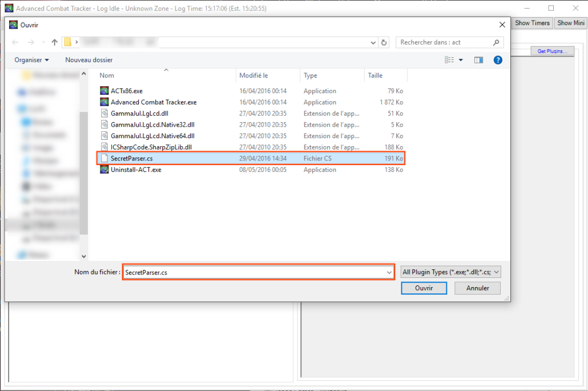Viewport: 588px width, 391px height.
Task: Select ICSharpCode.SharpZipLib.dll icon
Action: tap(104, 147)
